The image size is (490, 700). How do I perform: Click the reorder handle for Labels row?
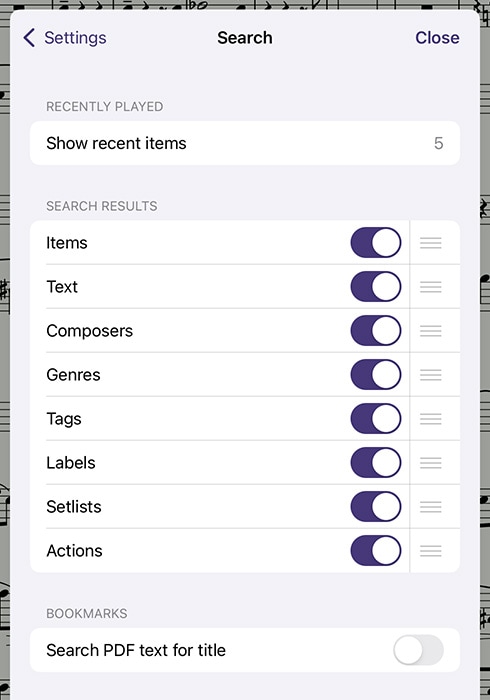tap(431, 462)
